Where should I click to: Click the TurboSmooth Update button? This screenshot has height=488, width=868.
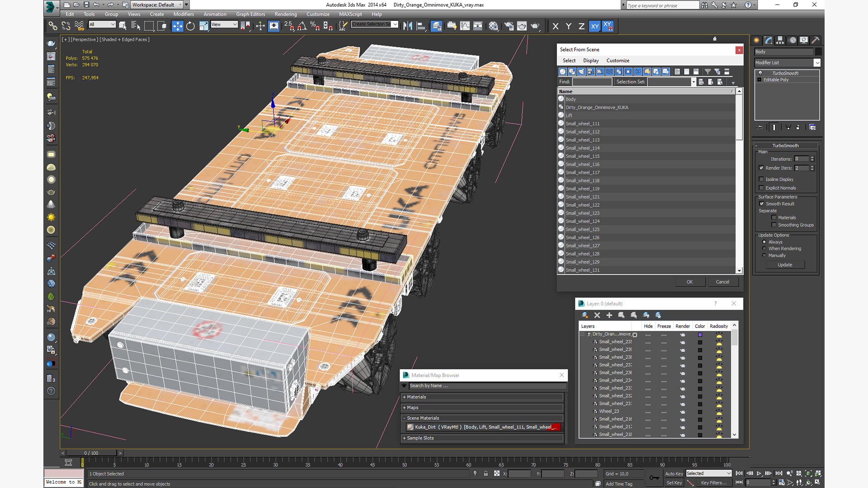785,265
